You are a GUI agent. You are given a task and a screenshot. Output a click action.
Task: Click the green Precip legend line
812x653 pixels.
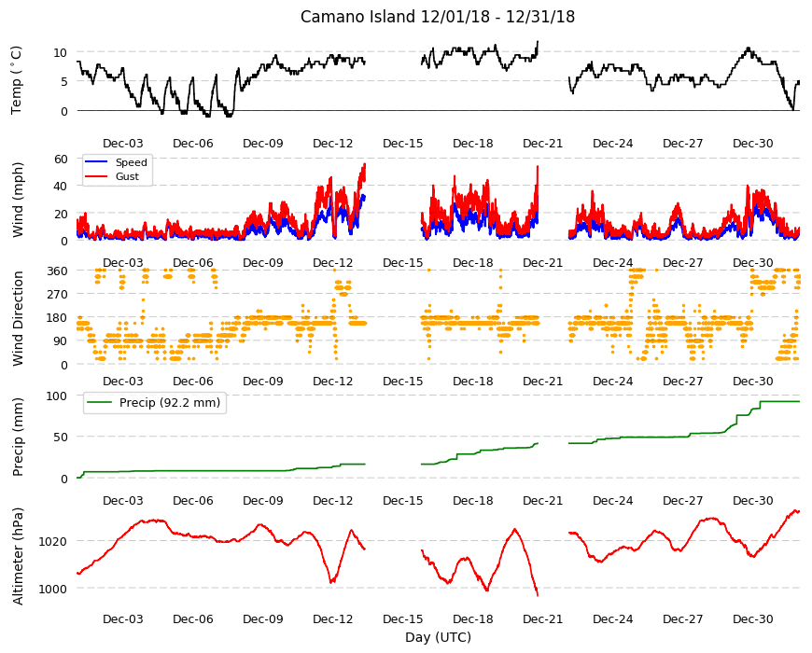tap(100, 403)
